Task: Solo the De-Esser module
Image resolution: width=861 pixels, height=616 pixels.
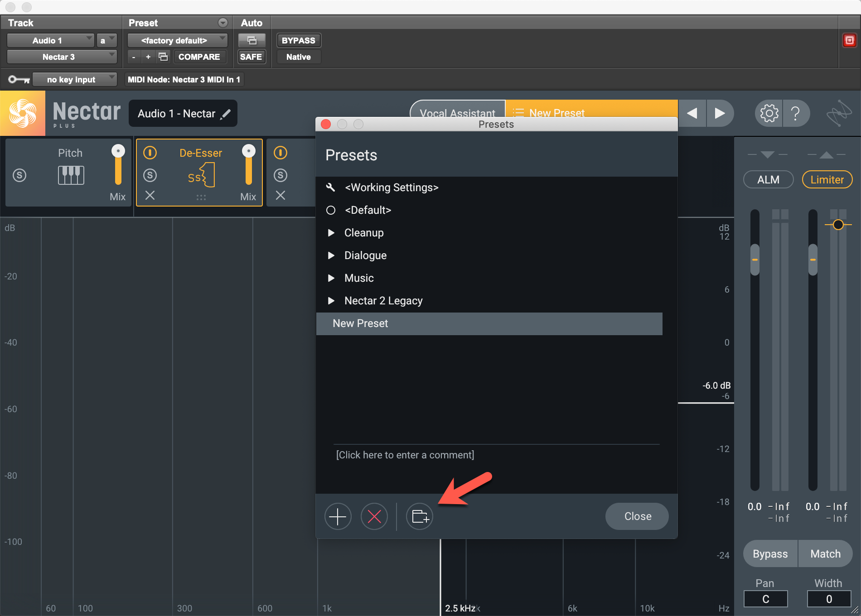Action: 150,175
